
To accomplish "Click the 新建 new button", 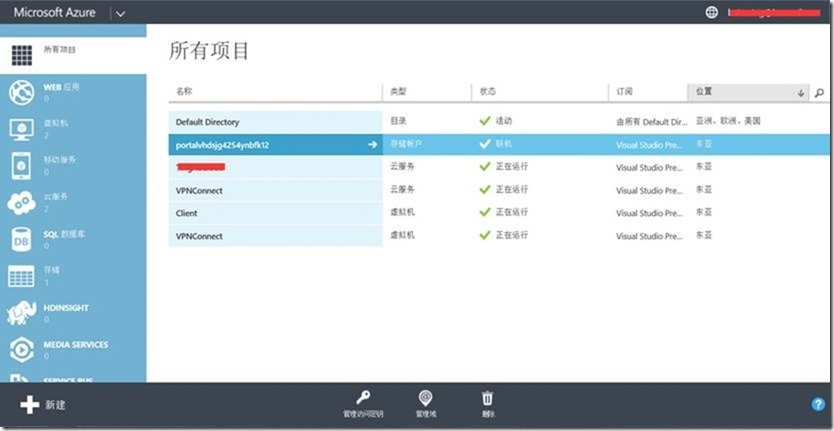I will click(x=43, y=405).
